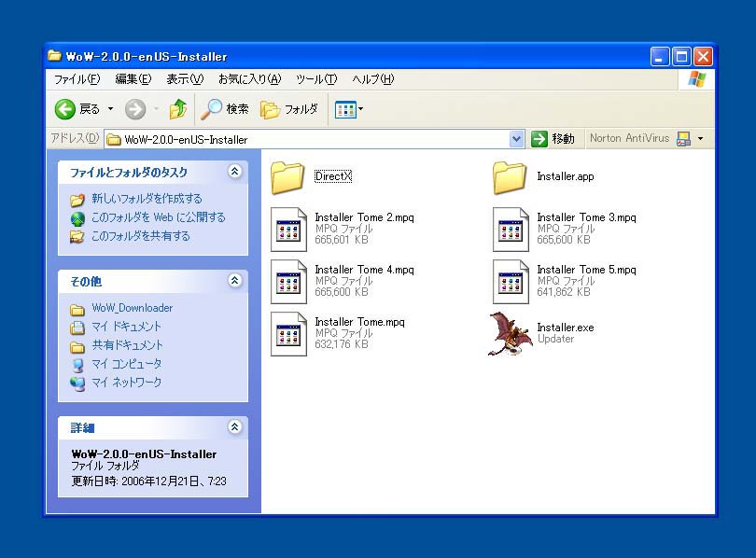
Task: Click the share folder task icon
Action: 77,237
